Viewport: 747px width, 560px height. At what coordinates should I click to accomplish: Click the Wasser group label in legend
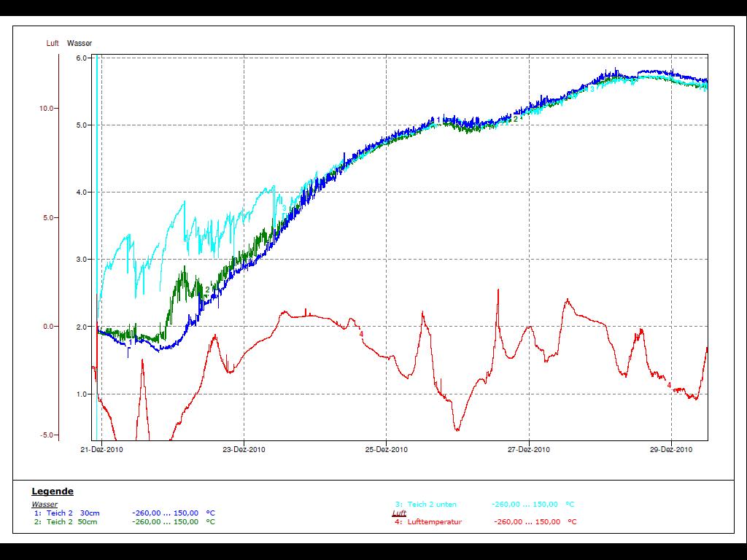44,504
